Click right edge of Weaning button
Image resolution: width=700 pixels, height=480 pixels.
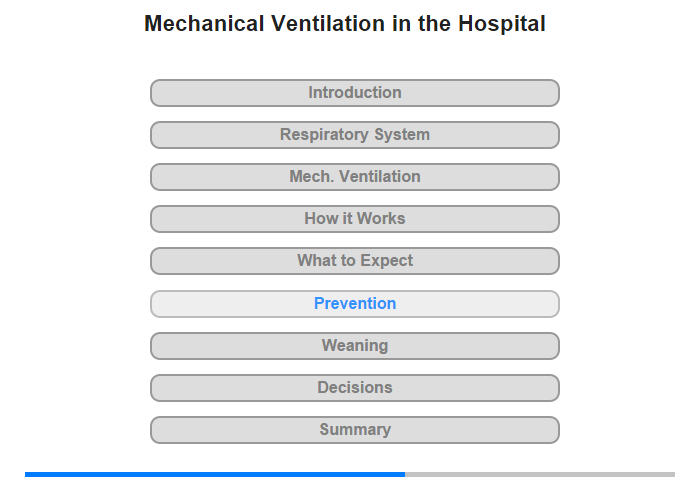click(x=556, y=346)
